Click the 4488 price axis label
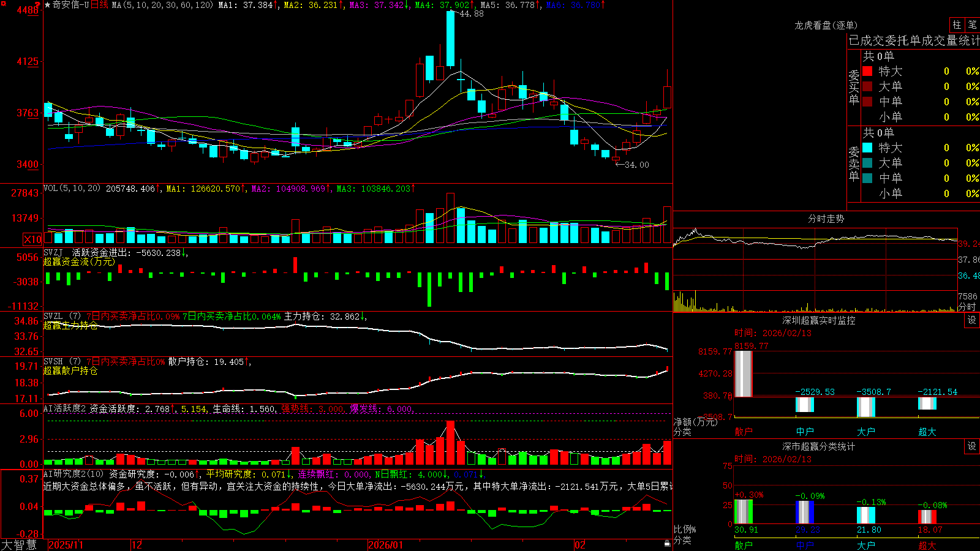This screenshot has height=551, width=980. (28, 10)
